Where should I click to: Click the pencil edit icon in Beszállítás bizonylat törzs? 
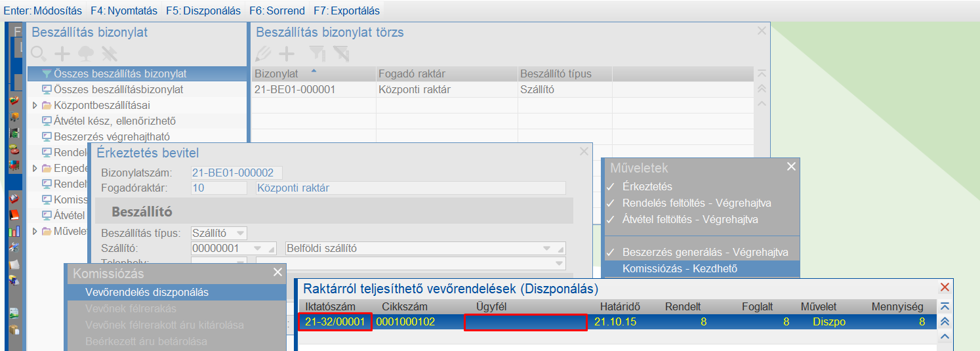point(263,54)
